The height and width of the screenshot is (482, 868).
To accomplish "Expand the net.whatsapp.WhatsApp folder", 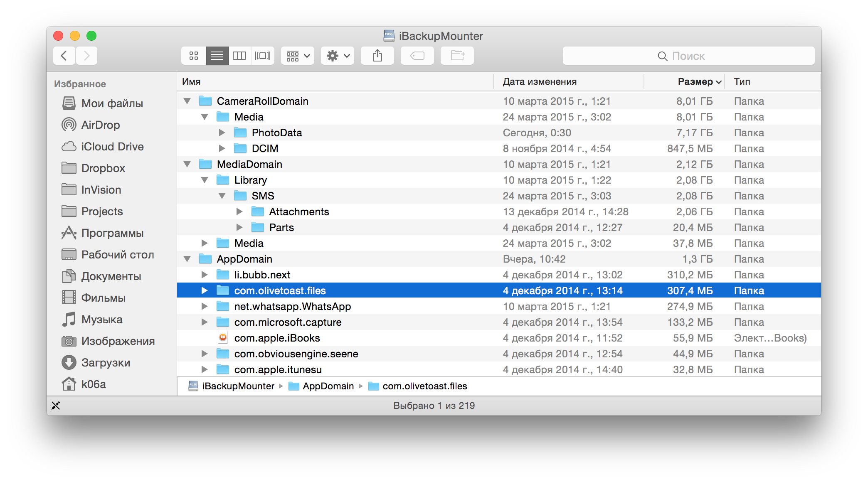I will click(204, 307).
